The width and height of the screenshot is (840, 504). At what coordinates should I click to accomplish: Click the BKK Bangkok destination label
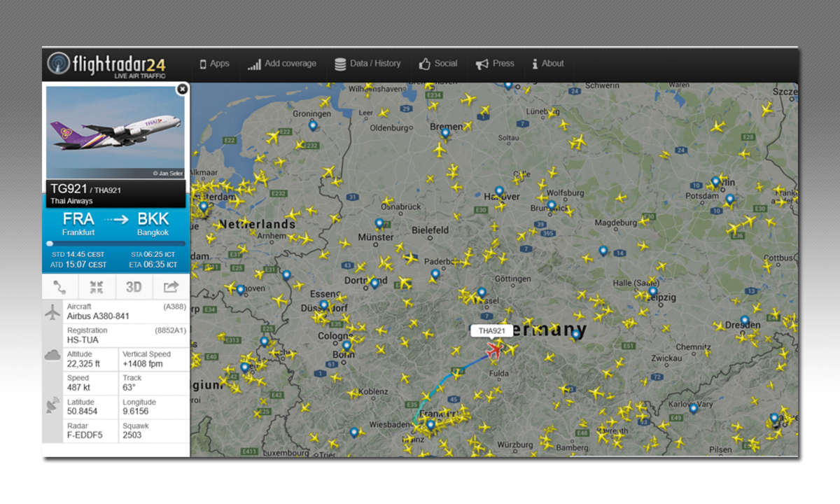[x=153, y=224]
